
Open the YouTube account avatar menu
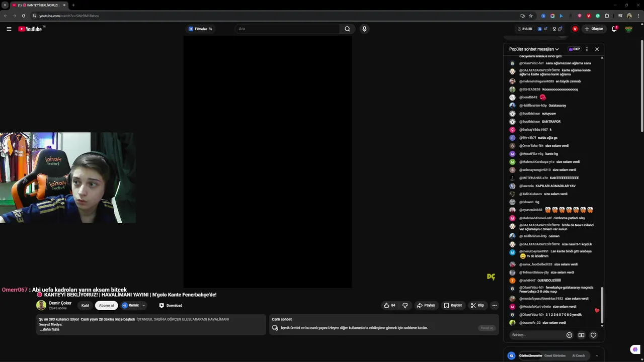(628, 29)
